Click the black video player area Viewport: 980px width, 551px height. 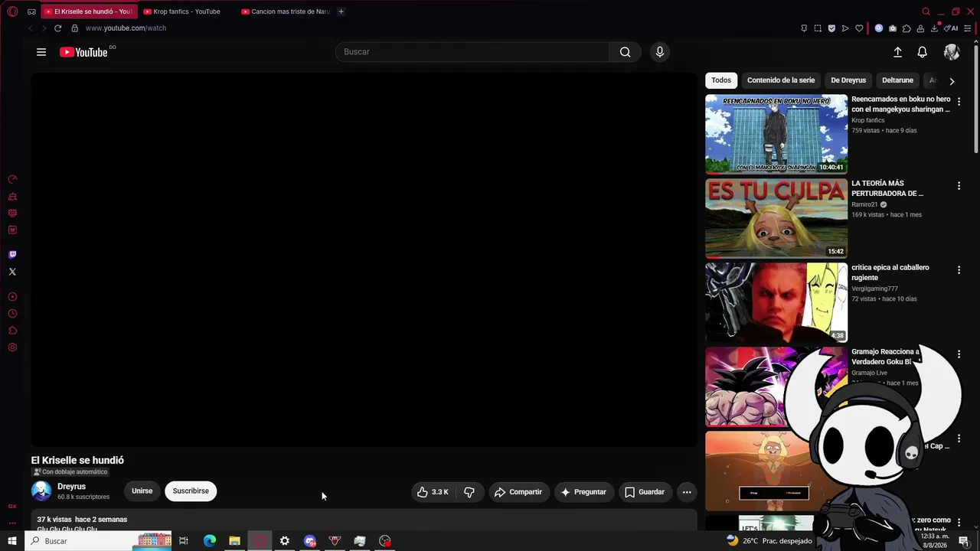[x=364, y=260]
